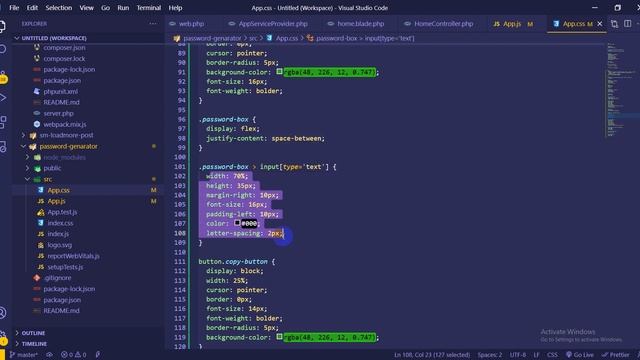Open setupTests.js file
640x360 pixels.
coord(65,267)
